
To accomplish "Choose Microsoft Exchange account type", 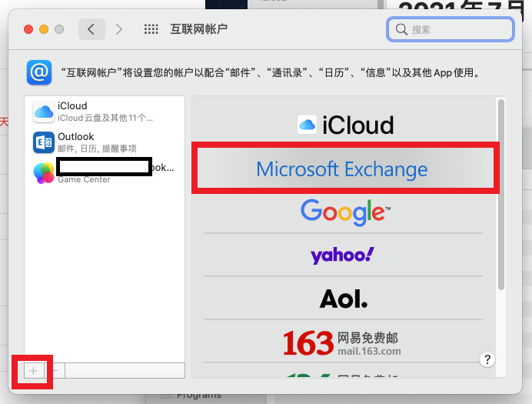I will click(345, 169).
